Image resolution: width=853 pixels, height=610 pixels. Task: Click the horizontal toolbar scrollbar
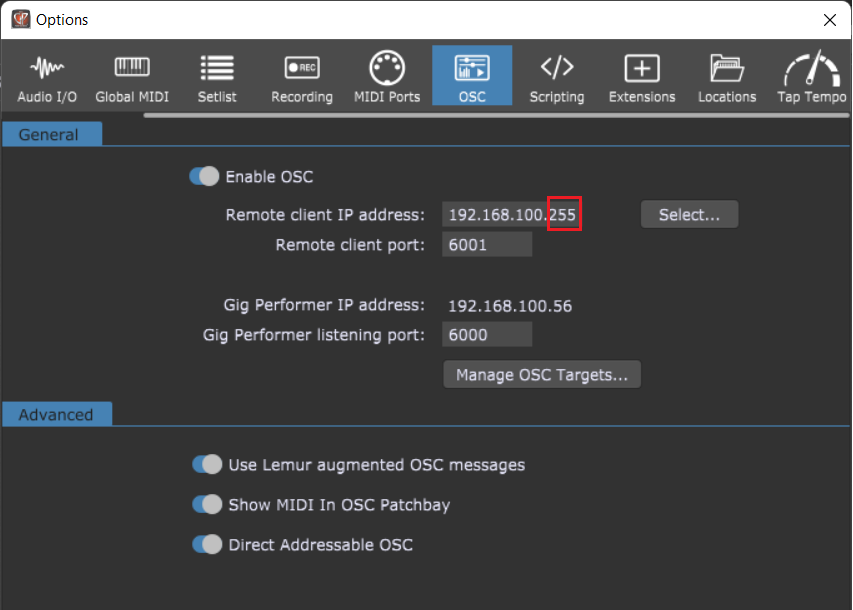click(496, 115)
